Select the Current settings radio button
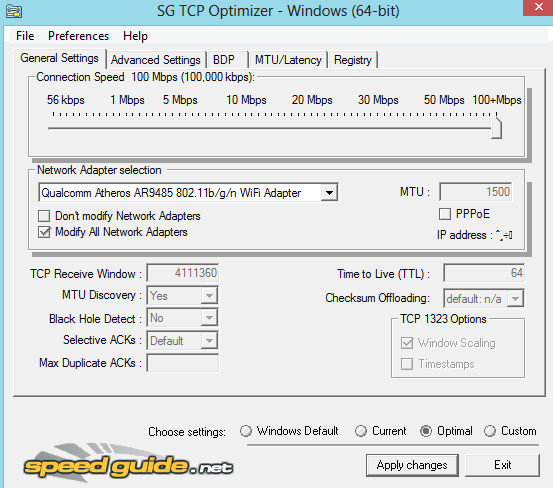The height and width of the screenshot is (488, 553). pos(361,431)
